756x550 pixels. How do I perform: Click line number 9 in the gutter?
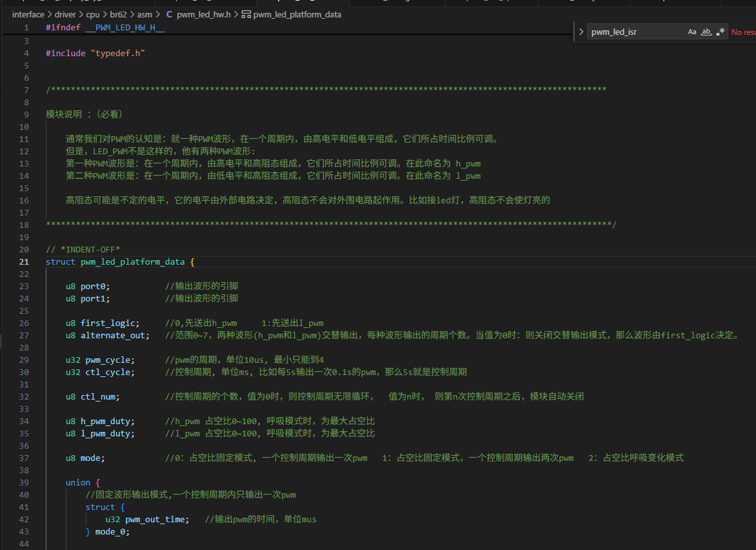click(26, 115)
